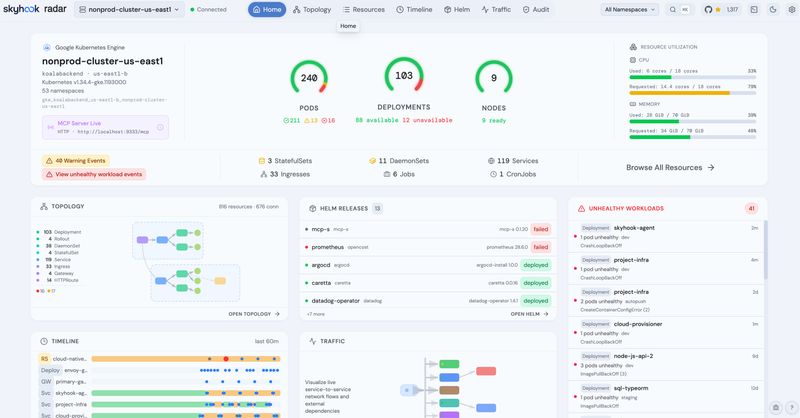Open settings gear icon
The image size is (800, 418).
click(x=792, y=9)
